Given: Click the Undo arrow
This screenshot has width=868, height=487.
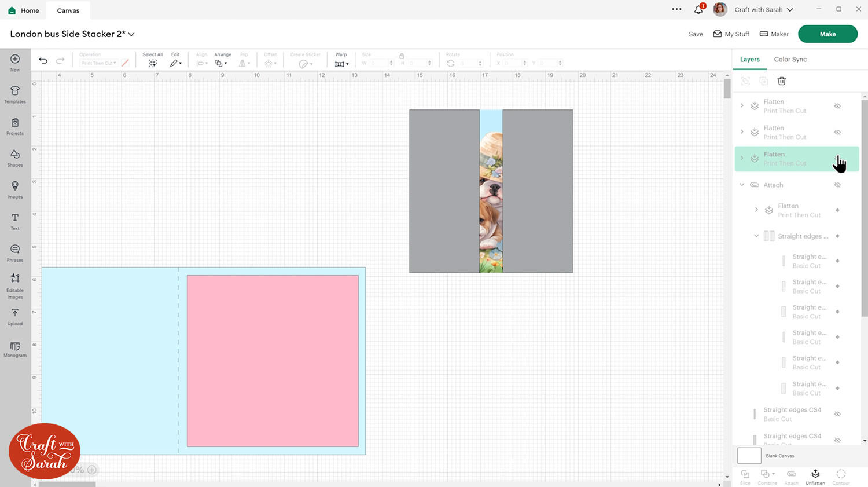Looking at the screenshot, I should (x=43, y=61).
